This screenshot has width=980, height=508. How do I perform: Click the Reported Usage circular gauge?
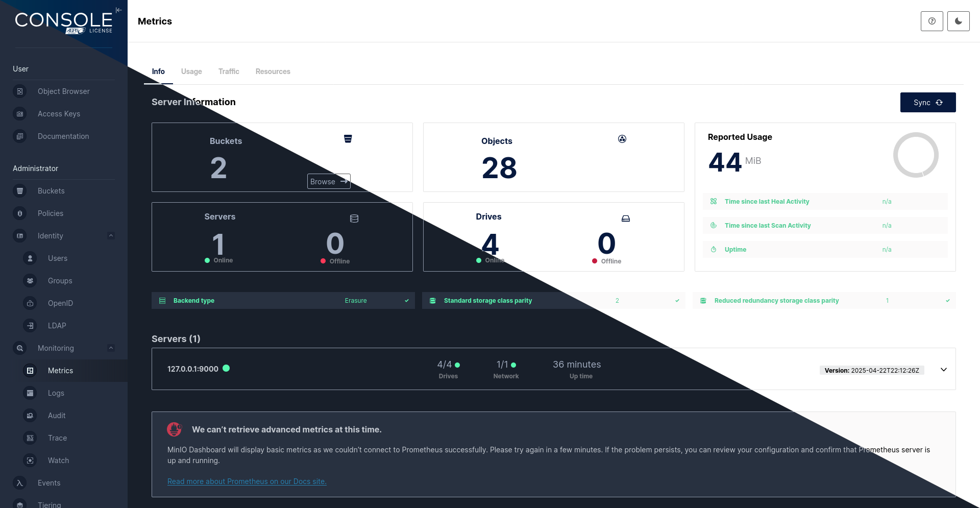coord(916,155)
